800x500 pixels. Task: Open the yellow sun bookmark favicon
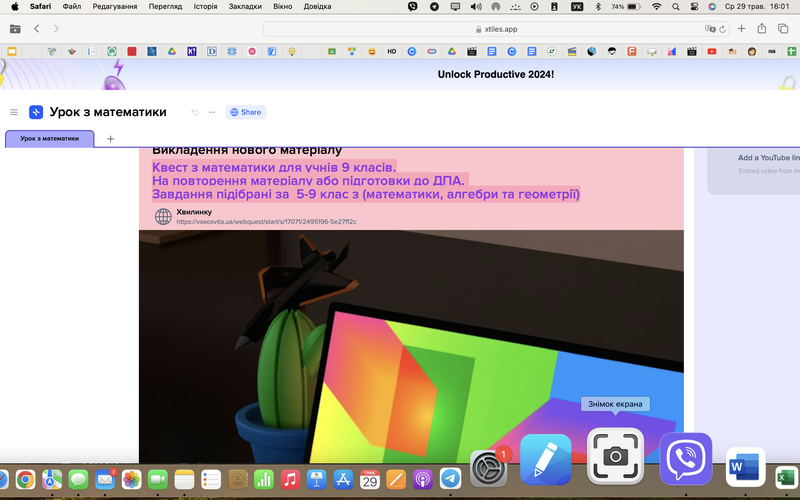292,51
